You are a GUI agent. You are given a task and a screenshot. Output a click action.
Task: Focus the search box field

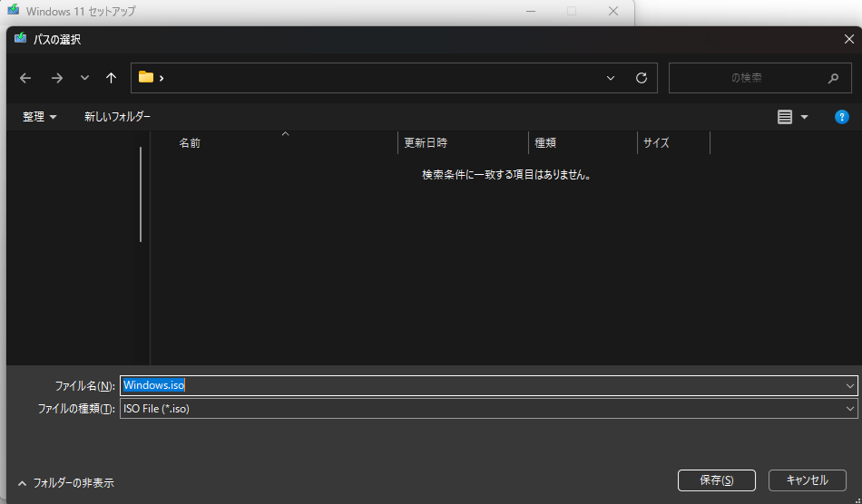click(x=744, y=78)
